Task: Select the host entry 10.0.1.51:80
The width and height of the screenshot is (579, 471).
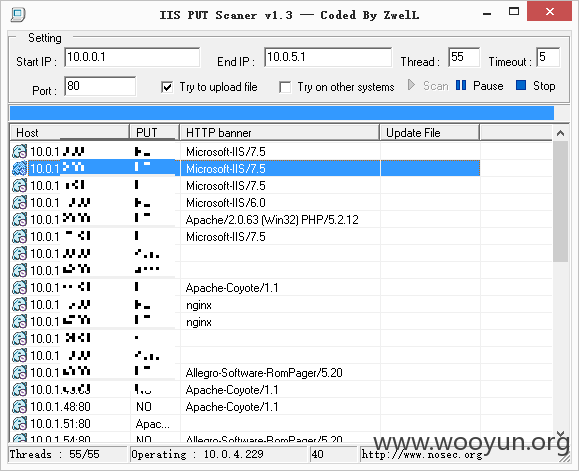Action: (60, 424)
